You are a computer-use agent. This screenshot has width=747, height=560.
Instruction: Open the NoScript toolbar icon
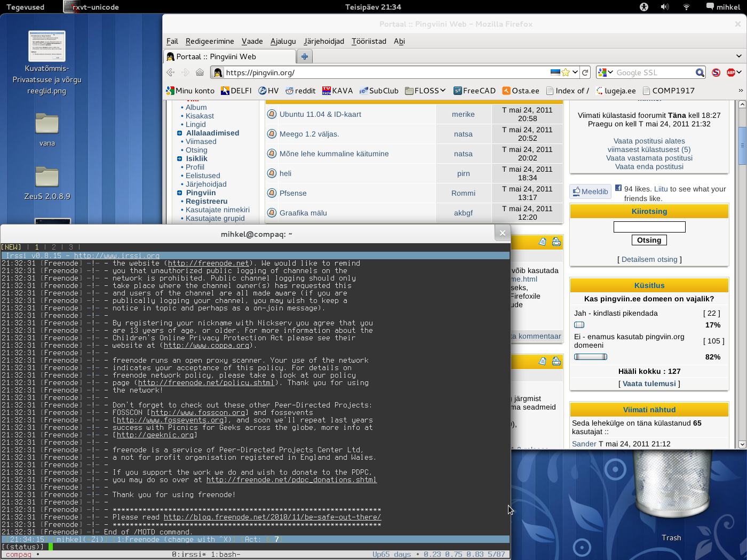[716, 73]
